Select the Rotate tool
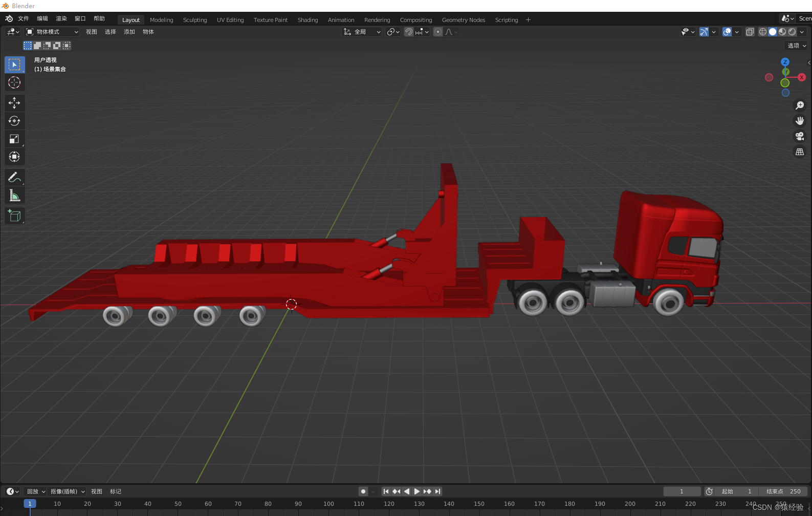This screenshot has height=516, width=812. (x=14, y=121)
